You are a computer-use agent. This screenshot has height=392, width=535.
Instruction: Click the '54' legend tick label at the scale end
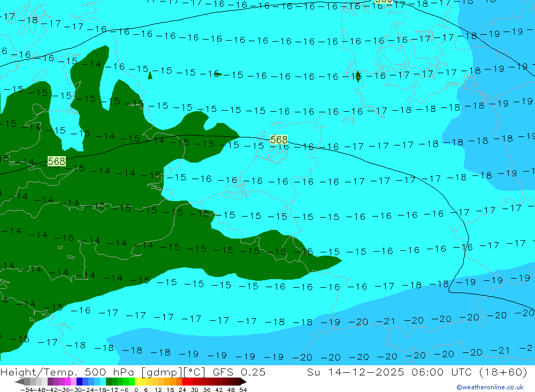point(243,390)
